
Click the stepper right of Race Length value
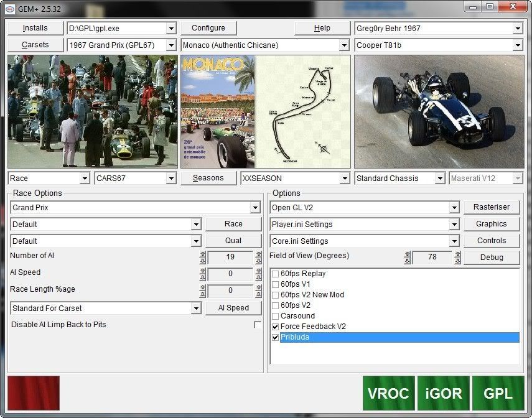259,291
